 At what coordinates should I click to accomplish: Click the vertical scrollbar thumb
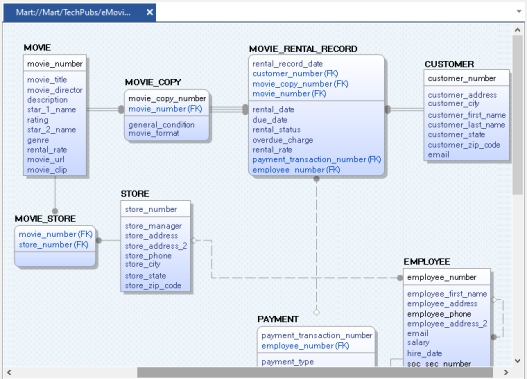coord(518,115)
